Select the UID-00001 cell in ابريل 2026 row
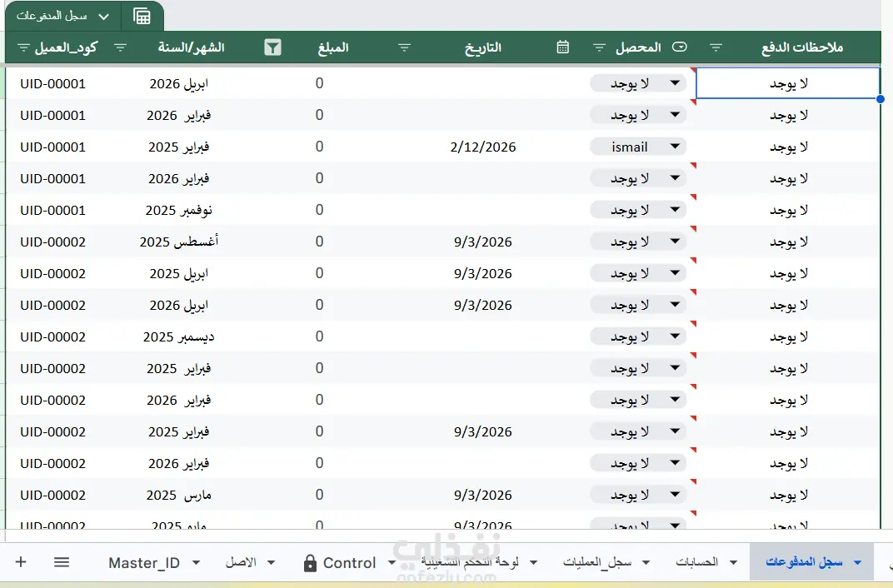The width and height of the screenshot is (893, 588). (53, 83)
